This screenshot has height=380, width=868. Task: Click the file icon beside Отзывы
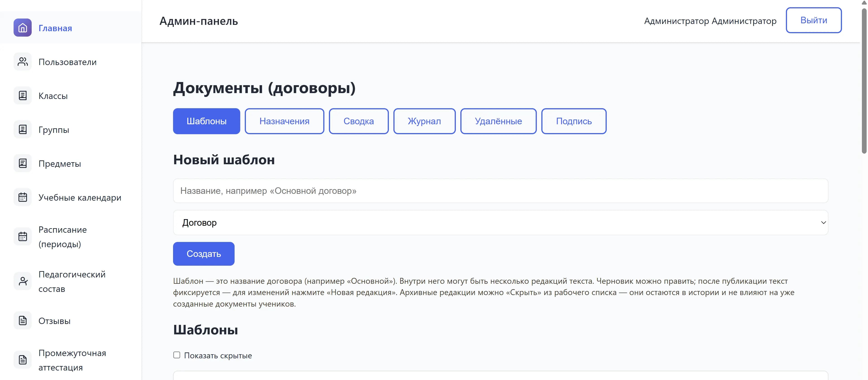[23, 321]
